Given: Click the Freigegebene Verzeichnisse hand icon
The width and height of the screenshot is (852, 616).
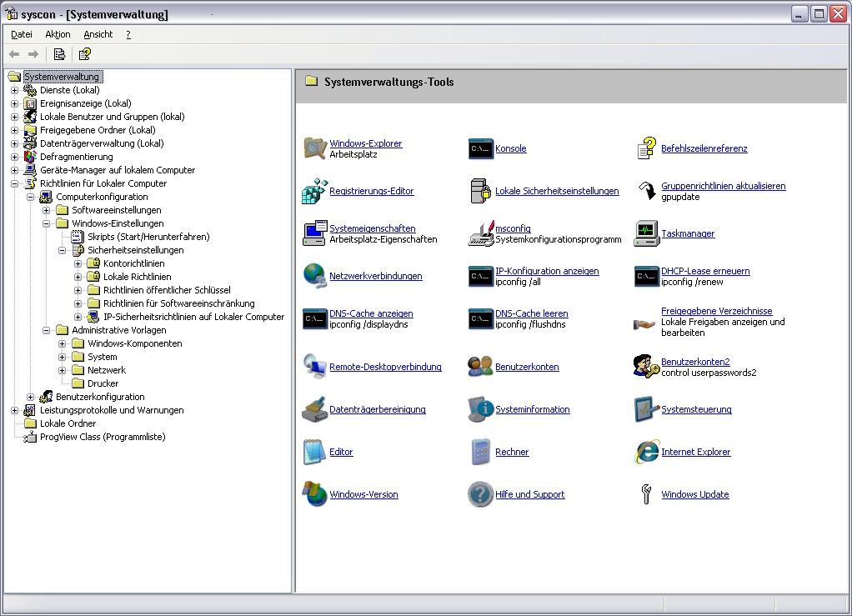Looking at the screenshot, I should coord(645,324).
